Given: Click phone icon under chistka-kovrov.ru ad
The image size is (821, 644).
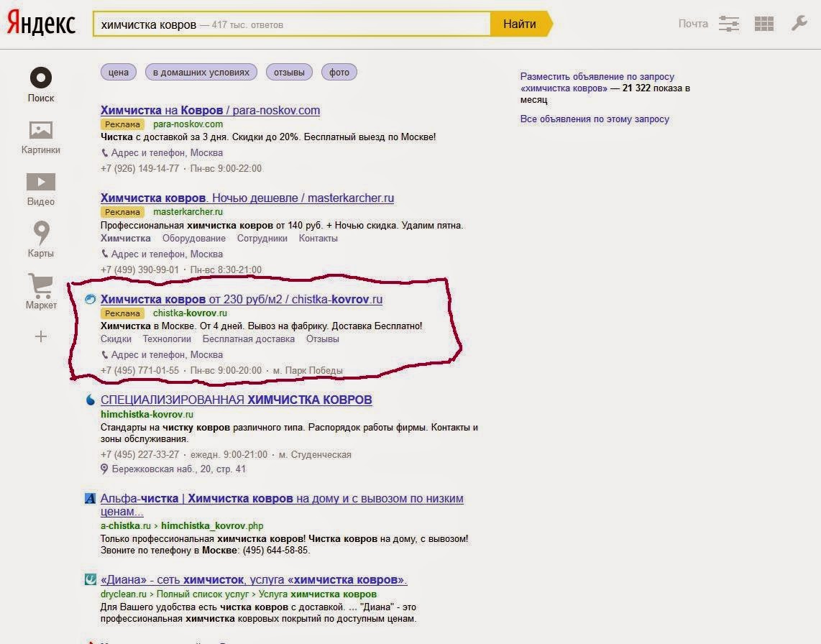Looking at the screenshot, I should (104, 354).
